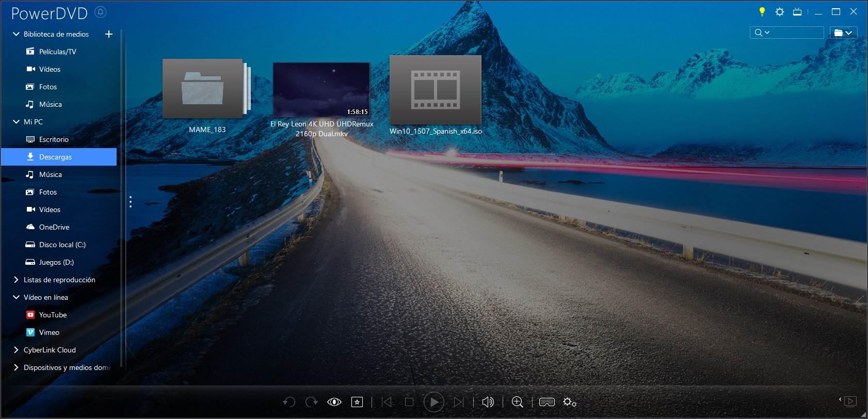Open Vídeos under Mi PC
Image resolution: width=868 pixels, height=419 pixels.
point(50,209)
